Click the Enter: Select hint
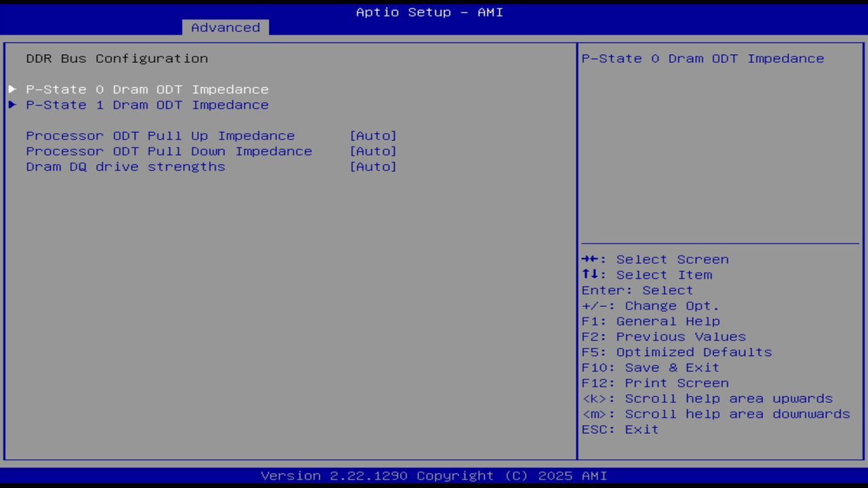The image size is (868, 488). coord(637,291)
